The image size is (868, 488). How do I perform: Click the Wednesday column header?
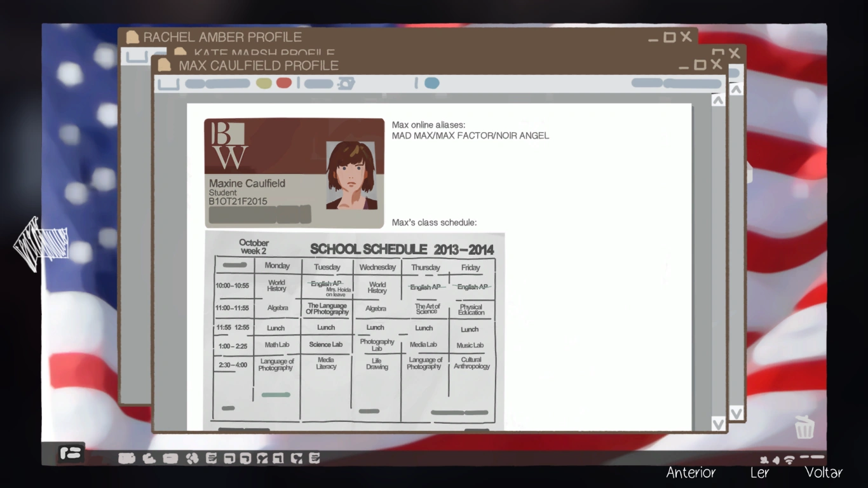pyautogui.click(x=377, y=268)
